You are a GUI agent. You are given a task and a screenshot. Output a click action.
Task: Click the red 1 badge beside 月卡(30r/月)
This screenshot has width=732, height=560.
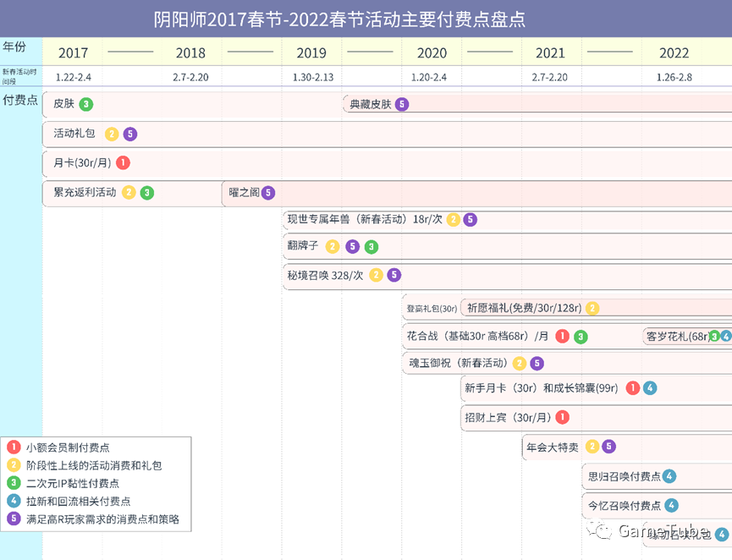click(124, 163)
